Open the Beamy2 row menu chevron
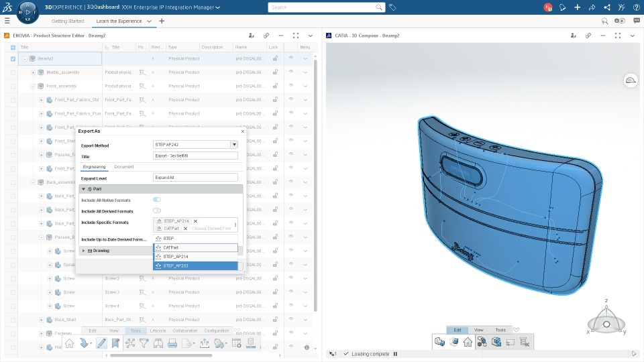 [x=305, y=59]
